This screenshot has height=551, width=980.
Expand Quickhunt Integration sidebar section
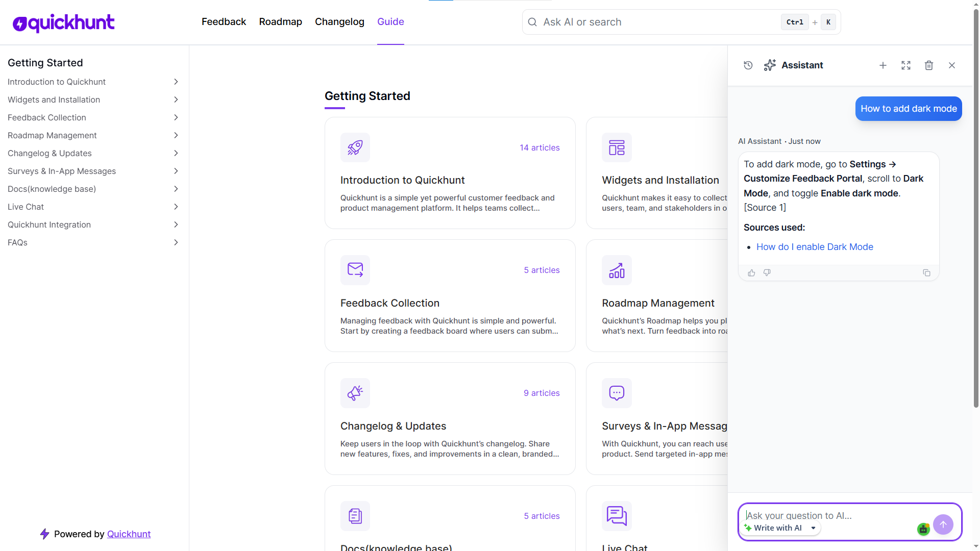point(176,224)
